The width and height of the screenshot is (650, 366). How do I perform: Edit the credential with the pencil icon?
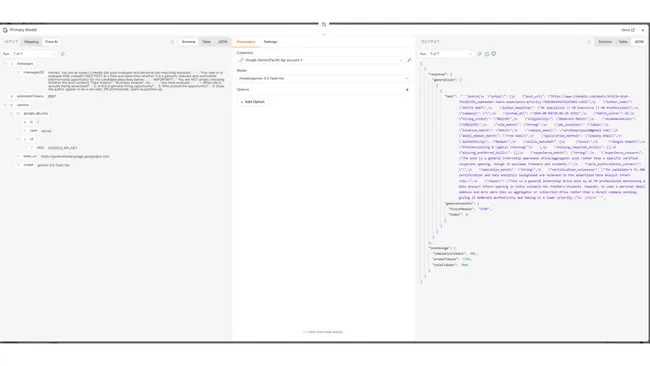click(409, 60)
